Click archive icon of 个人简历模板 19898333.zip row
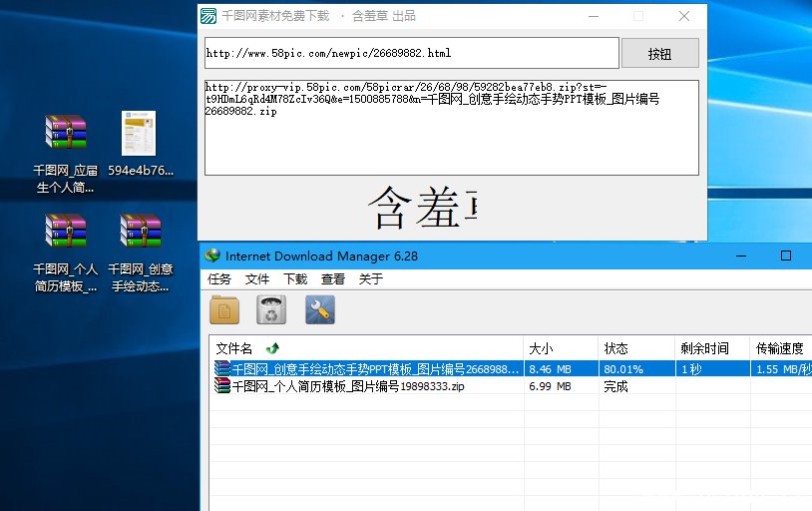Viewport: 812px width, 511px height. [222, 385]
